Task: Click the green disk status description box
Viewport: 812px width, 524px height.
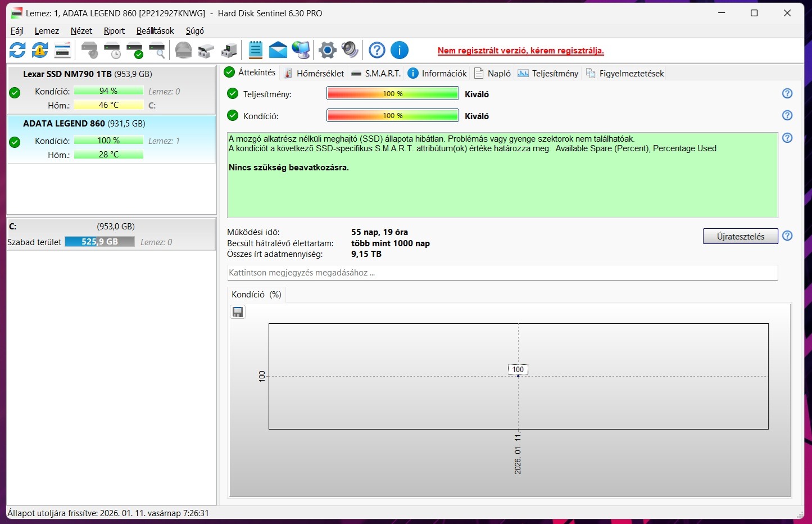Action: point(502,175)
